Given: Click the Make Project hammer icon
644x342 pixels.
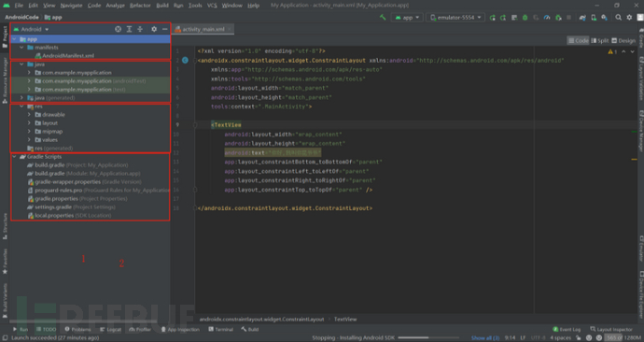Looking at the screenshot, I should tap(383, 17).
